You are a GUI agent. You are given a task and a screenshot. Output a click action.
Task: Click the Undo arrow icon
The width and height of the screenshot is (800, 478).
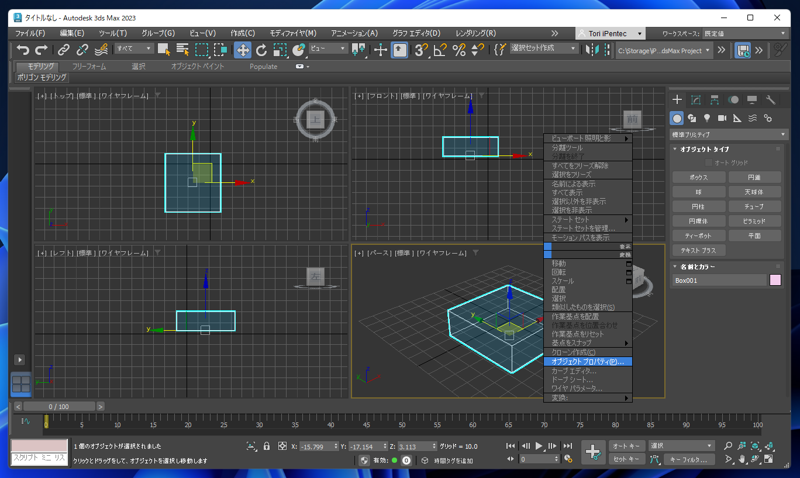(x=22, y=49)
